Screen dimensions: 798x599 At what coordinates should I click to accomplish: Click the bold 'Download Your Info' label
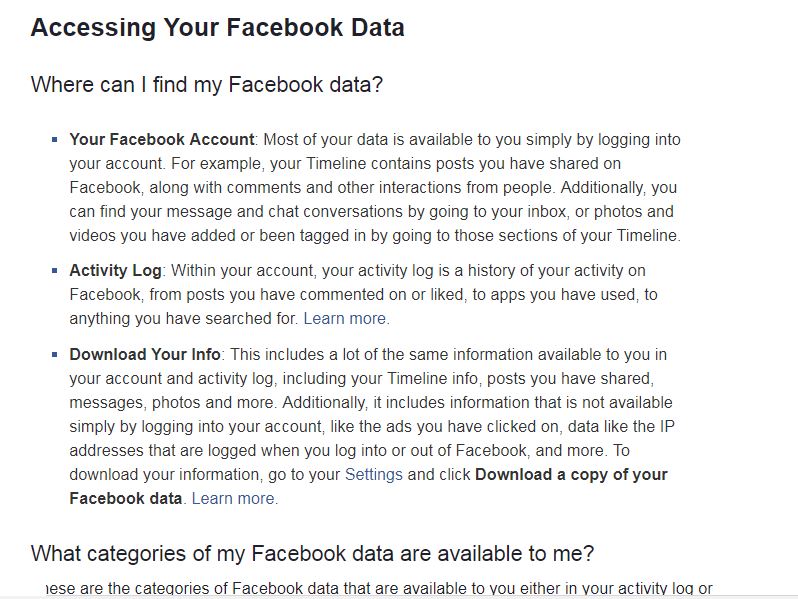(x=145, y=354)
